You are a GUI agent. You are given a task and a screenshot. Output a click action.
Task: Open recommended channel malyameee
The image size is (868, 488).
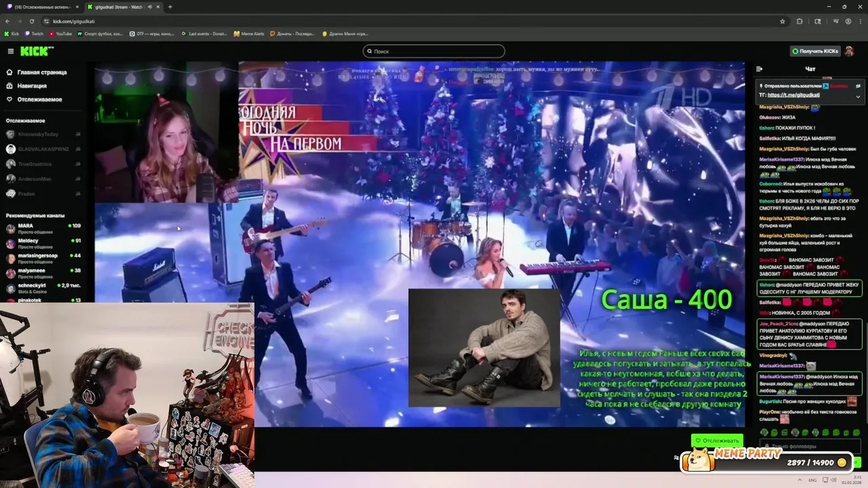[42, 273]
